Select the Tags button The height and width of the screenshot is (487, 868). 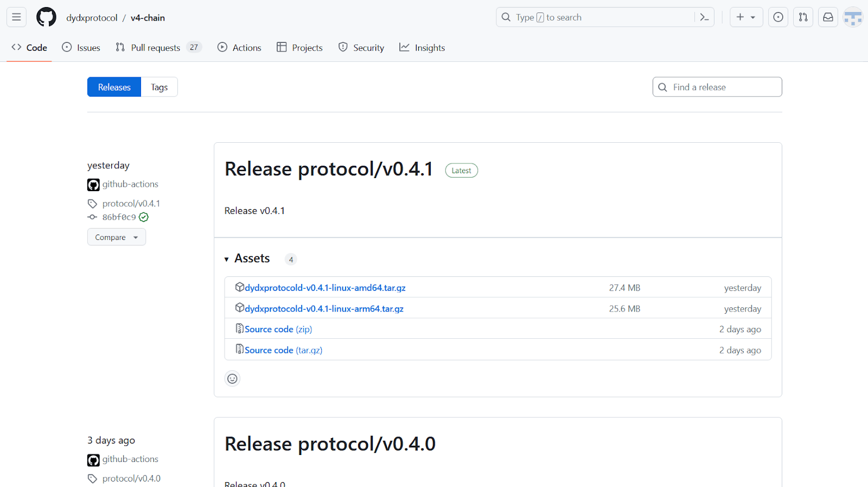pyautogui.click(x=159, y=87)
